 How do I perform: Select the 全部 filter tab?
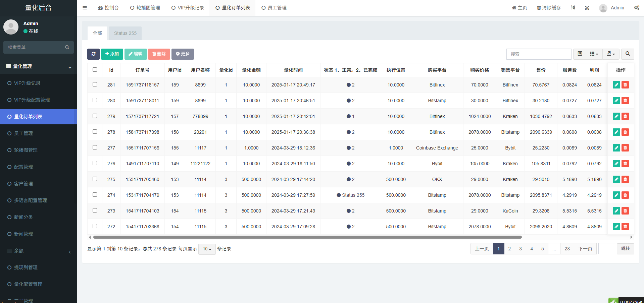(97, 33)
